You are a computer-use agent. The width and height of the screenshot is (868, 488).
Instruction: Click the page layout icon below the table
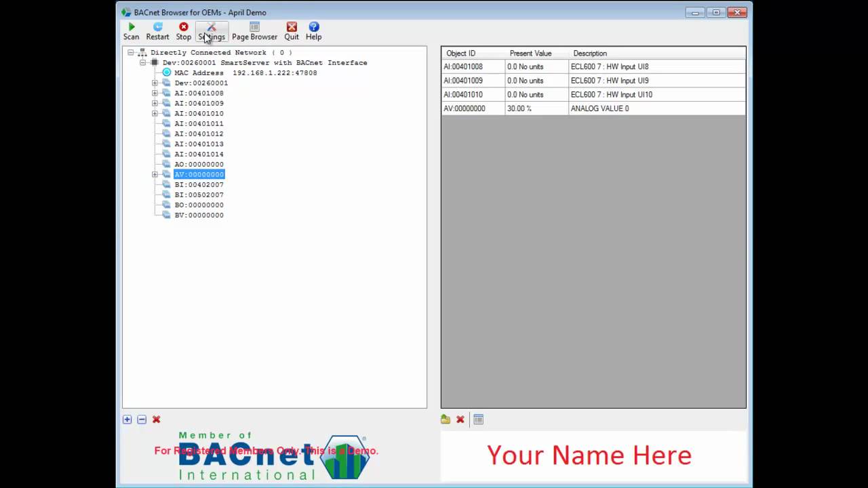[x=478, y=420]
